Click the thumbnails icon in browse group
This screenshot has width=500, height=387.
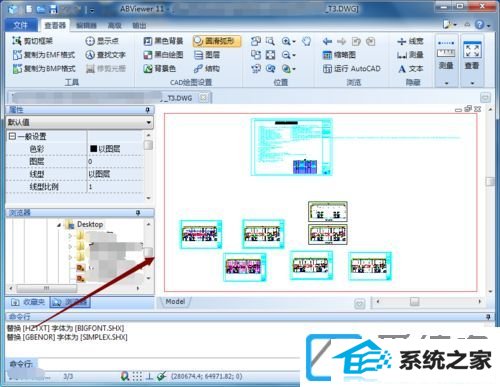click(x=327, y=55)
